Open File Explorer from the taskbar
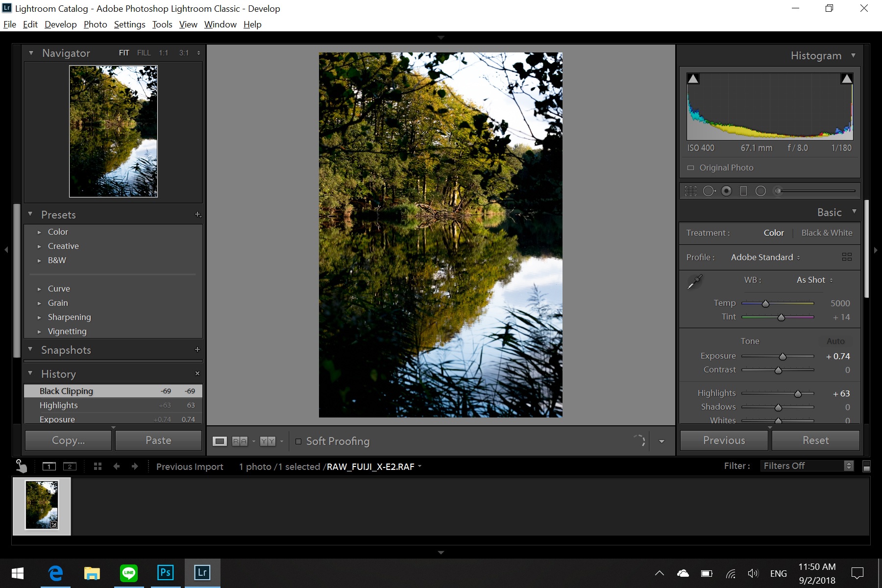 92,572
